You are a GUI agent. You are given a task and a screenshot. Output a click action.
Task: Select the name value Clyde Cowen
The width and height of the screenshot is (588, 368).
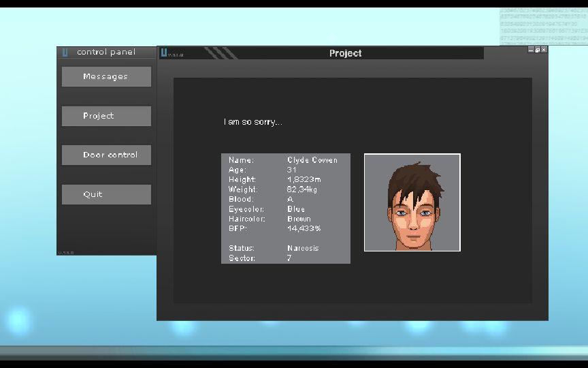pyautogui.click(x=312, y=160)
